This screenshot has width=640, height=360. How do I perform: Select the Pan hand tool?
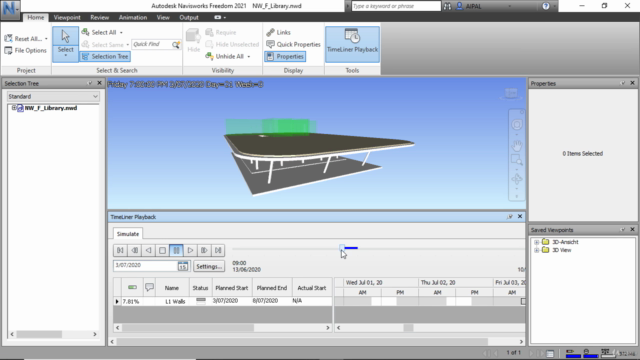(x=517, y=145)
